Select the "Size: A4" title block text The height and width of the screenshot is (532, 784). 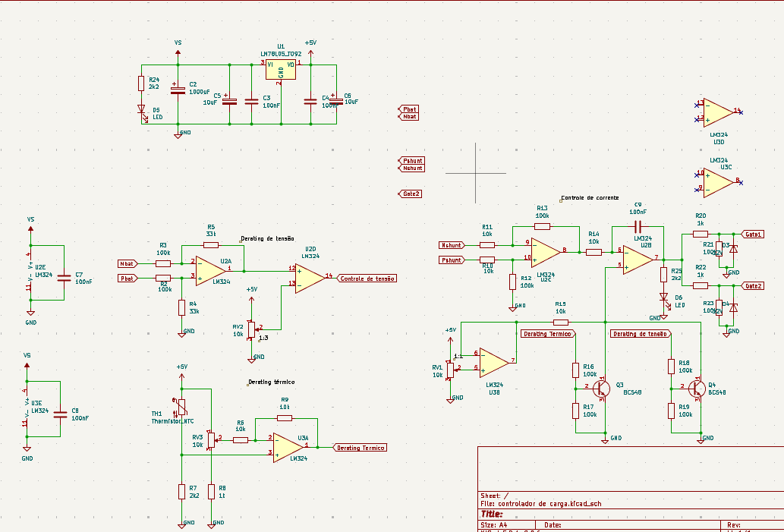pyautogui.click(x=494, y=525)
